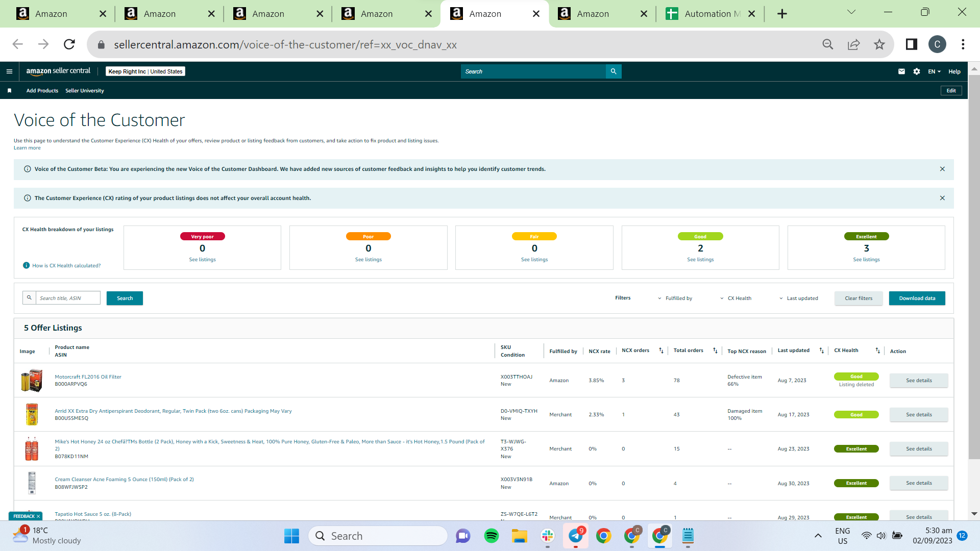The image size is (980, 551).
Task: Reload the page with browser refresh icon
Action: point(69,44)
